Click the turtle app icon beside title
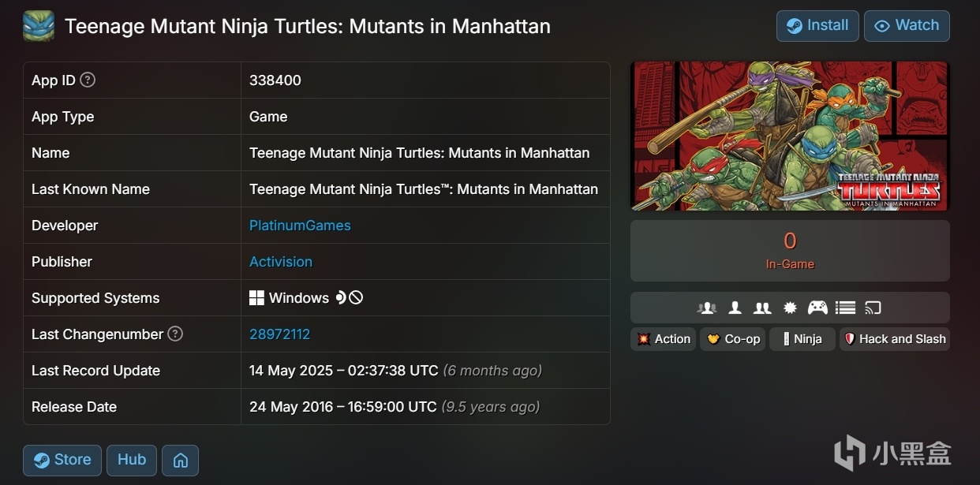Screen dimensions: 980x485 click(x=39, y=26)
